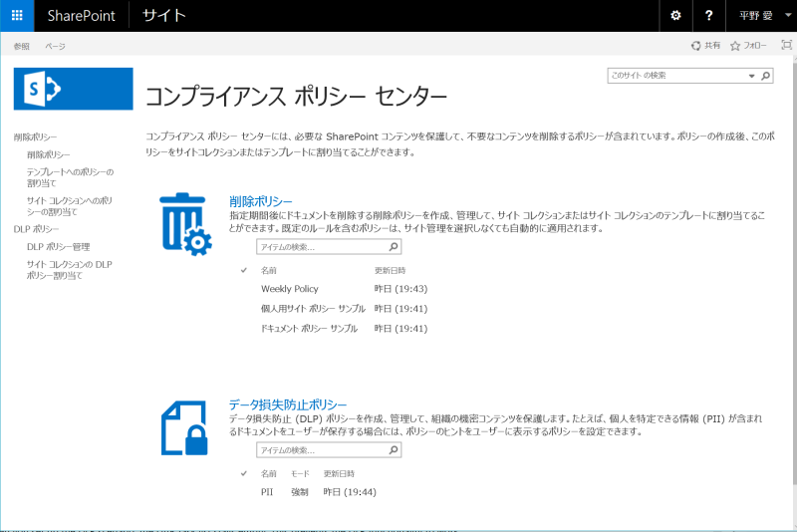The image size is (797, 532).
Task: Click the site search magnifier icon
Action: (765, 76)
